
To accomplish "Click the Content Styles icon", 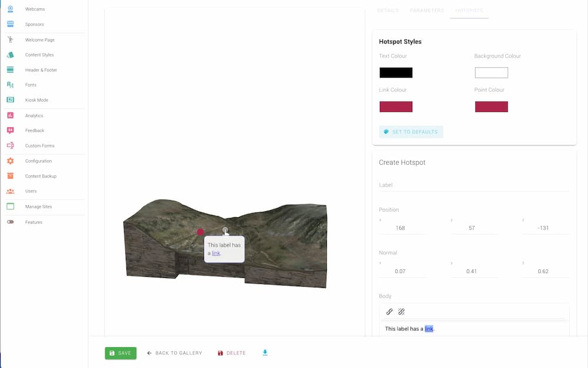I will pyautogui.click(x=10, y=55).
